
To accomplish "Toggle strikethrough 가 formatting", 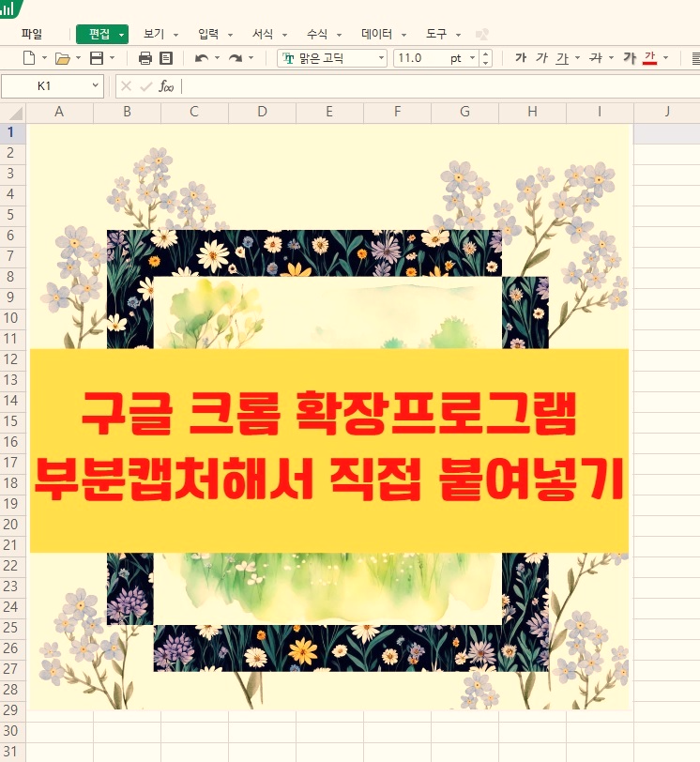I will [596, 58].
